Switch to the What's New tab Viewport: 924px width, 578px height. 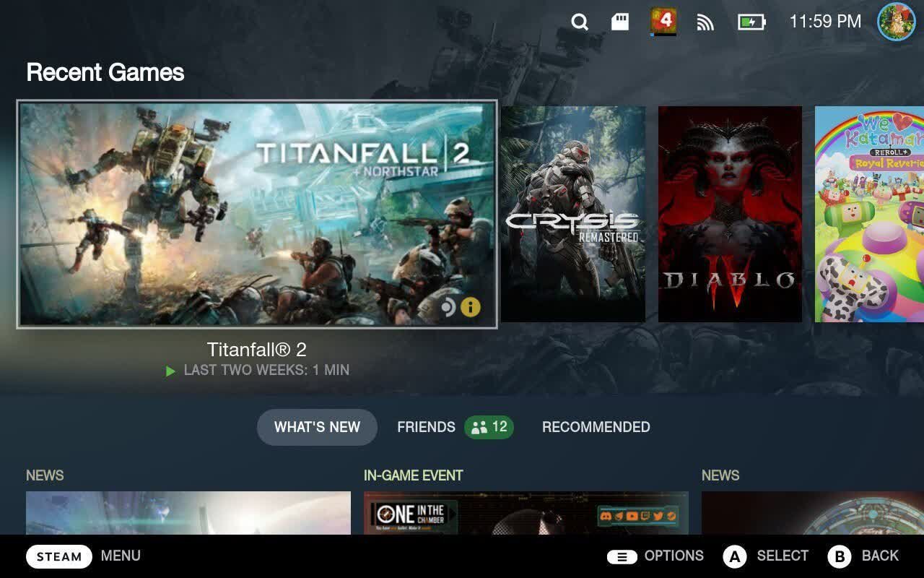tap(316, 427)
